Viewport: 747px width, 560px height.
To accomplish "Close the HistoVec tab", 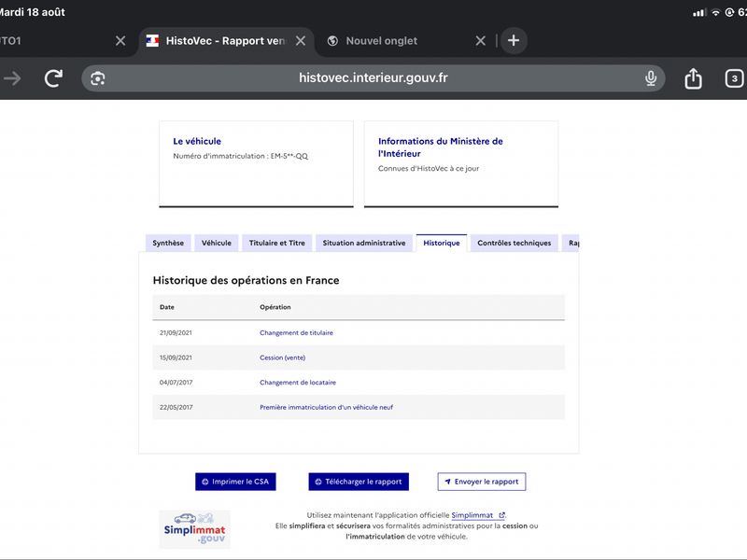I will coord(301,41).
